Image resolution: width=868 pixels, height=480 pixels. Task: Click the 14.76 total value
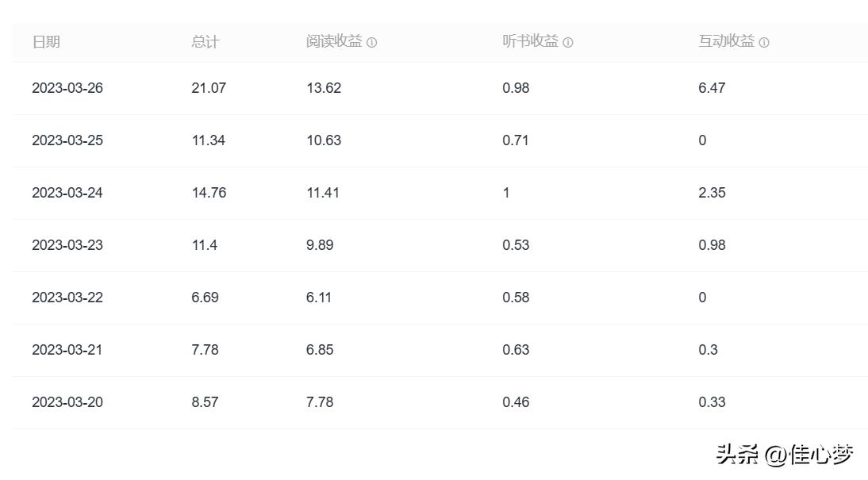click(x=209, y=193)
